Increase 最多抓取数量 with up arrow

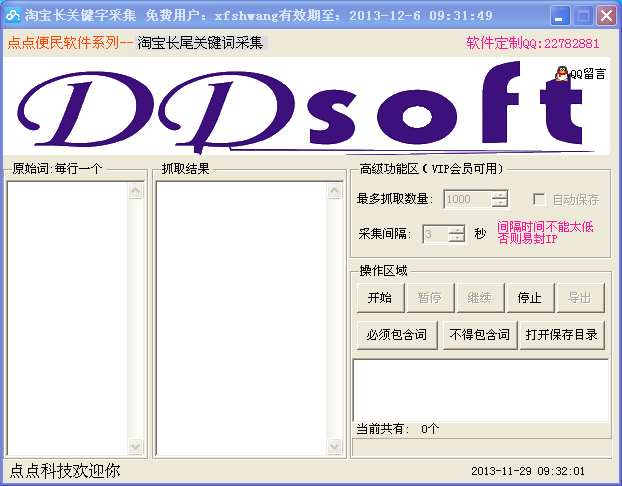(x=500, y=195)
